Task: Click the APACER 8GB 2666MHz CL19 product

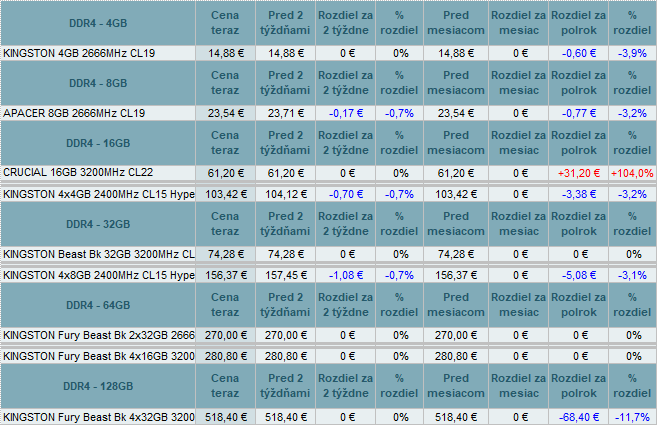Action: (x=75, y=113)
